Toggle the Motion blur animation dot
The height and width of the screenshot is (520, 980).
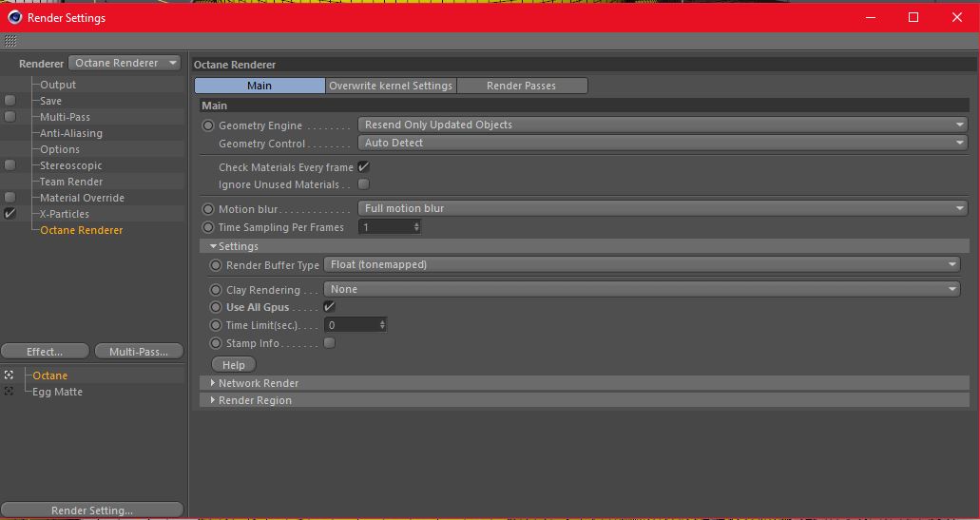click(x=208, y=209)
